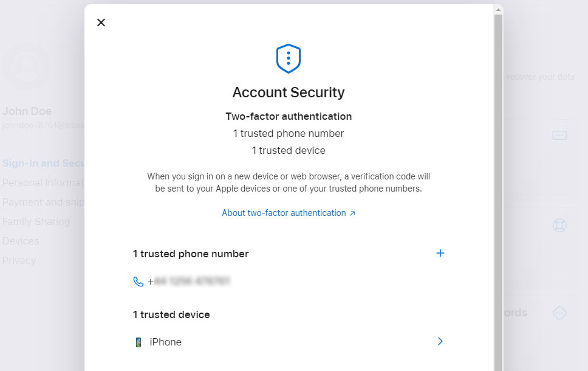588x371 pixels.
Task: Click the dimmed diamond passwords icon
Action: 559,313
